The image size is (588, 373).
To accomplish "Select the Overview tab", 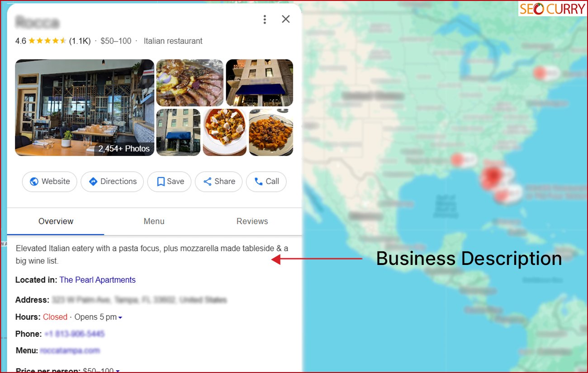I will coord(56,222).
